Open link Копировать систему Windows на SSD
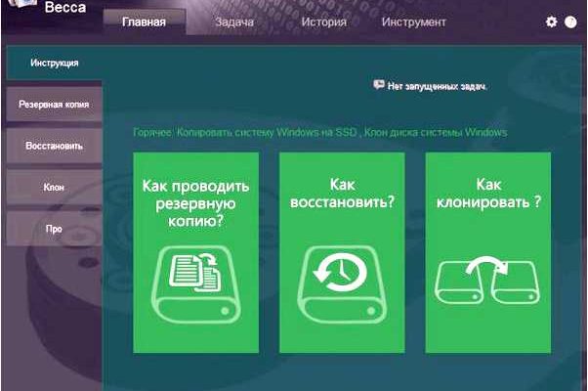 (x=268, y=132)
